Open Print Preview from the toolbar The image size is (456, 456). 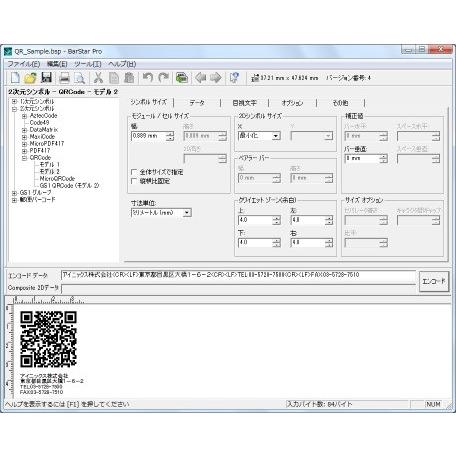coord(80,78)
